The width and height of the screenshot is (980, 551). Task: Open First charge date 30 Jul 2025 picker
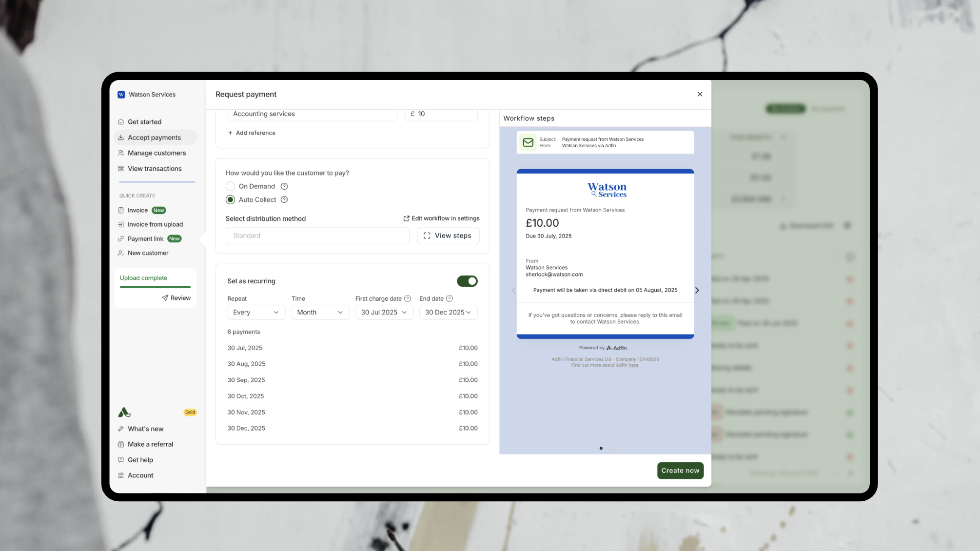384,313
